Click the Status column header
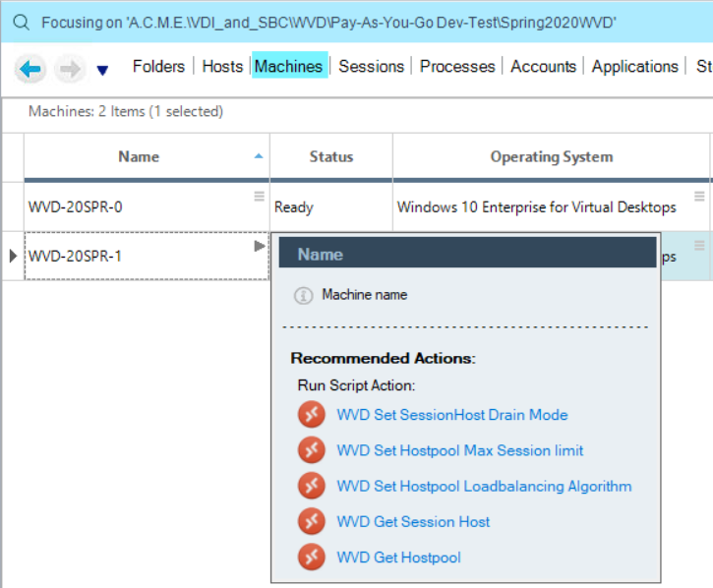 coord(331,156)
